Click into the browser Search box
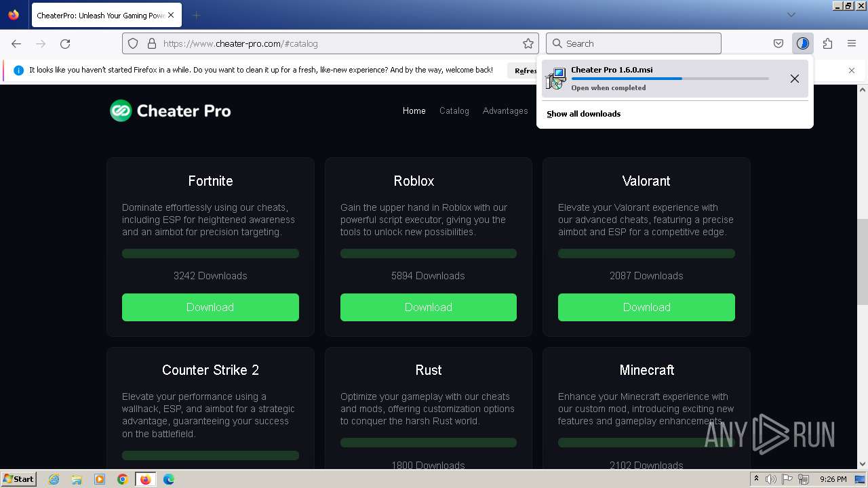The image size is (868, 488). tap(633, 43)
